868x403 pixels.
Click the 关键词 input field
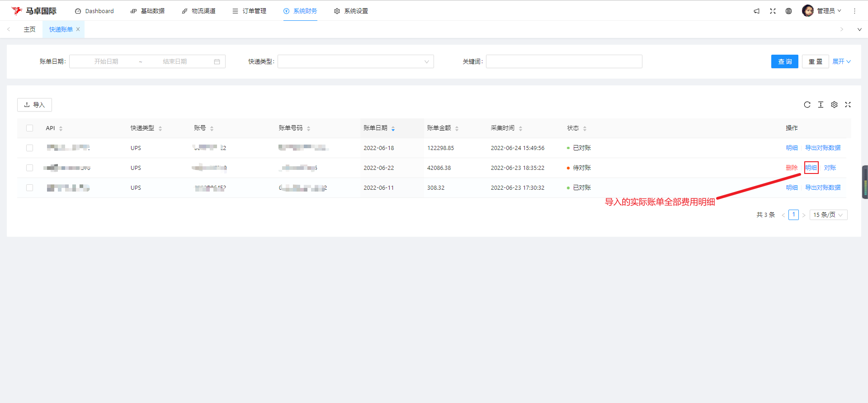564,62
